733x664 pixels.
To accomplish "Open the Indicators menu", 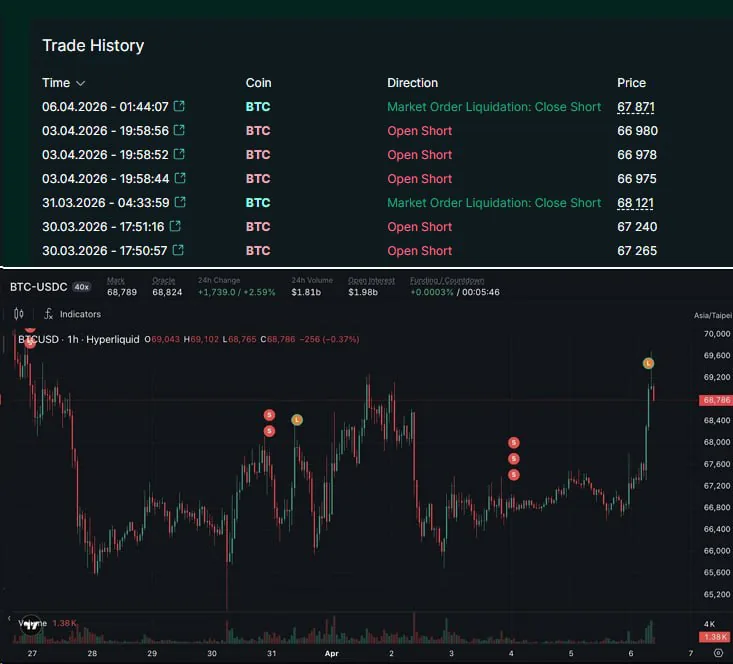I will 73,314.
